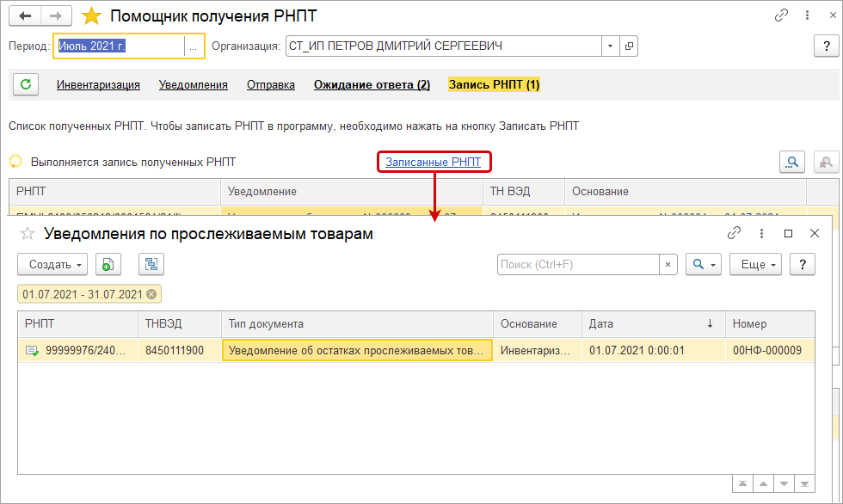The image size is (843, 504).
Task: Sort by РНПТ column in Уведомления list
Action: (x=78, y=324)
